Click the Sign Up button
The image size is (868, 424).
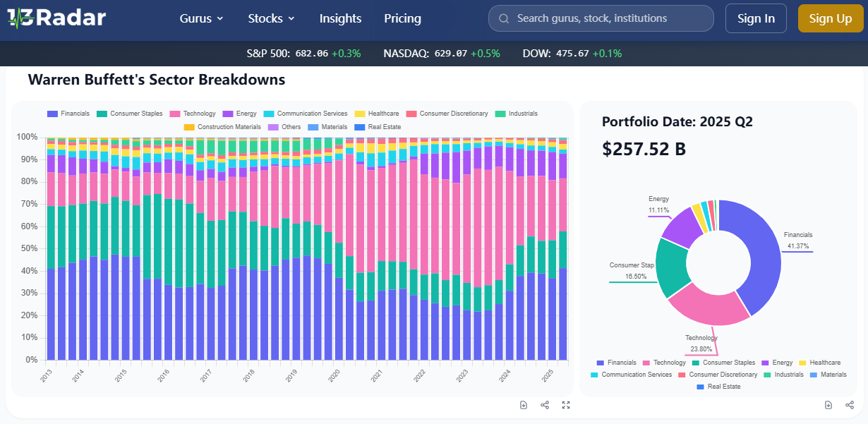click(x=831, y=18)
